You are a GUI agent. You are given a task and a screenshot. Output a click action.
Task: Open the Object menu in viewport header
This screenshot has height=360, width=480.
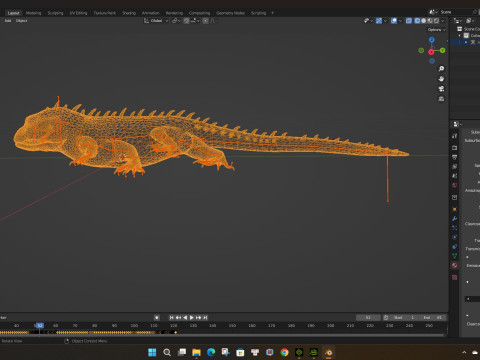[x=21, y=21]
